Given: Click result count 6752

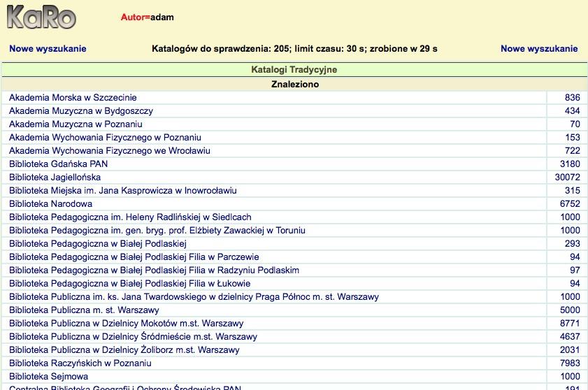Looking at the screenshot, I should (x=570, y=204).
